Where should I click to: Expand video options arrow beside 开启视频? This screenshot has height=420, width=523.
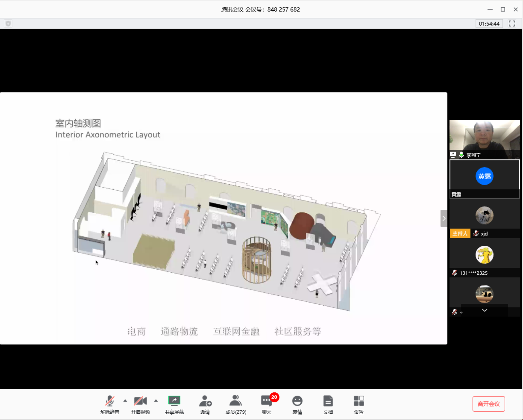pyautogui.click(x=156, y=401)
